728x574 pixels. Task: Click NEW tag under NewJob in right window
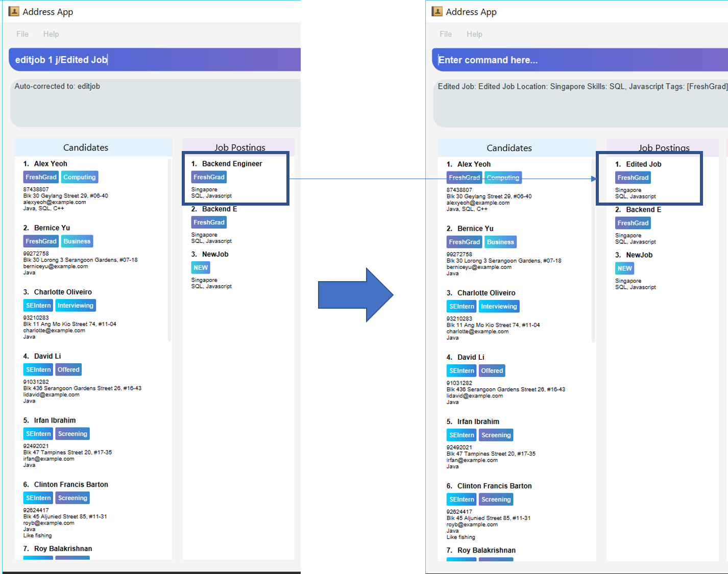pyautogui.click(x=625, y=268)
